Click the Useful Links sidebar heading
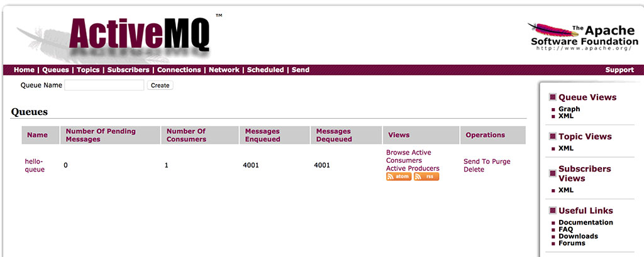 [586, 211]
